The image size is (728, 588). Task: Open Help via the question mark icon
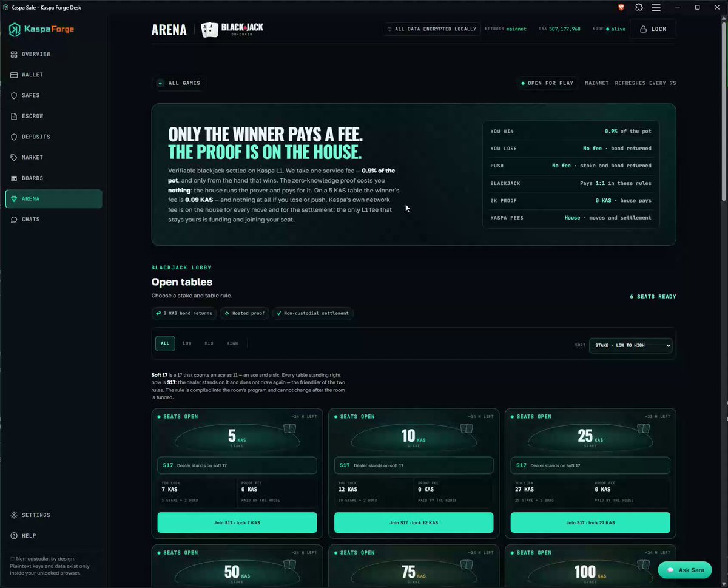[x=14, y=536]
